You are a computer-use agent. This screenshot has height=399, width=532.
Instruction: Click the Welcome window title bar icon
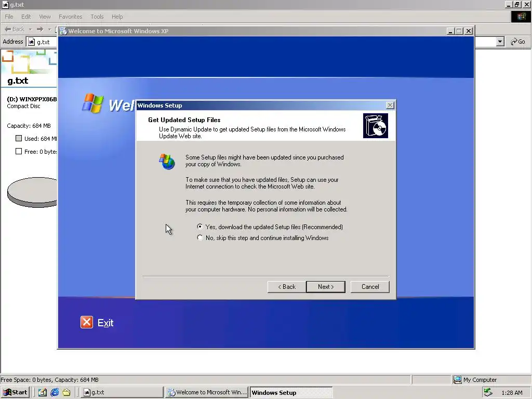tap(63, 31)
